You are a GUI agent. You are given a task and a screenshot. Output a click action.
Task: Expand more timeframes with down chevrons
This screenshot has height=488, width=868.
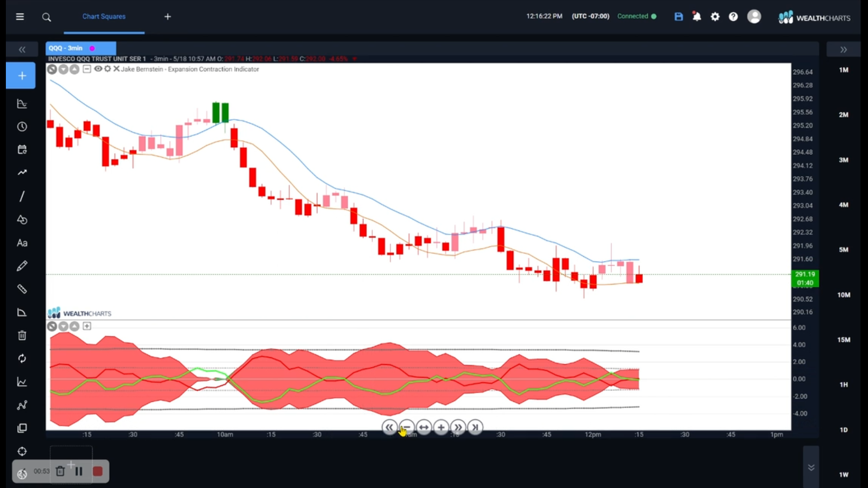(x=811, y=467)
